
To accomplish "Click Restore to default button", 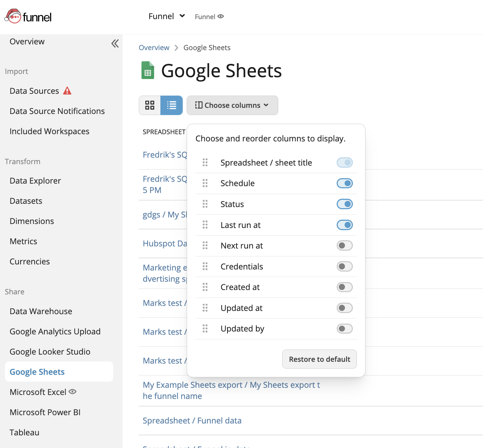I will tap(319, 359).
